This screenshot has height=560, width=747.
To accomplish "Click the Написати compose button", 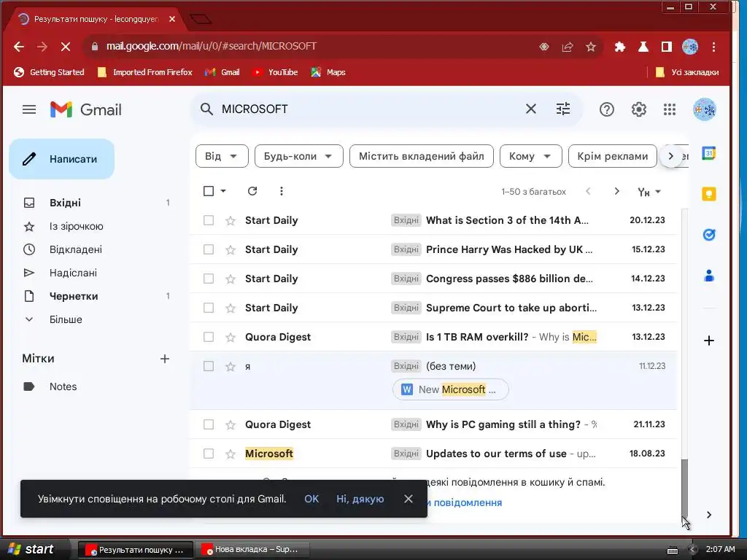I will point(62,159).
